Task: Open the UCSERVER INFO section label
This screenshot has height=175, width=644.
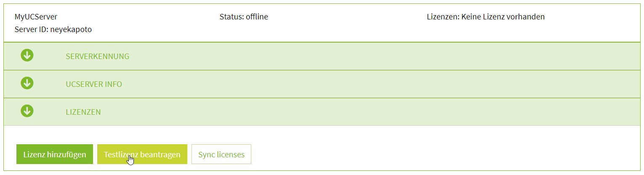Action: pyautogui.click(x=93, y=84)
